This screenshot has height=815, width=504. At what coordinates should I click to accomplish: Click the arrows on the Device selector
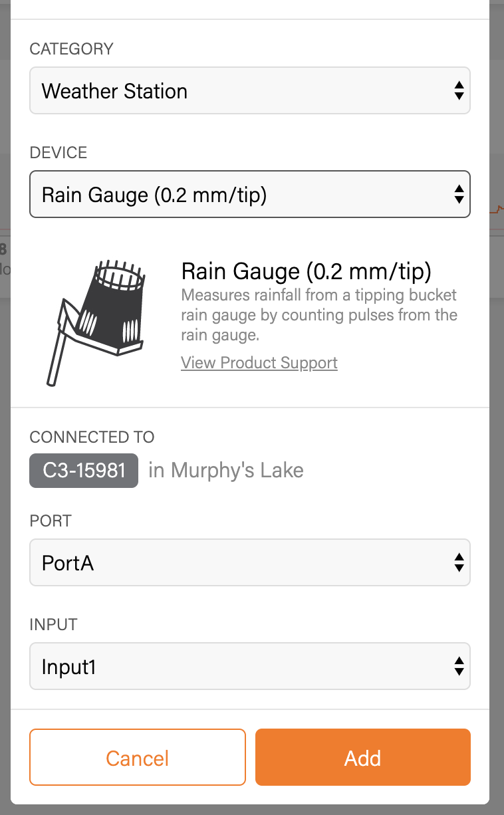click(458, 194)
